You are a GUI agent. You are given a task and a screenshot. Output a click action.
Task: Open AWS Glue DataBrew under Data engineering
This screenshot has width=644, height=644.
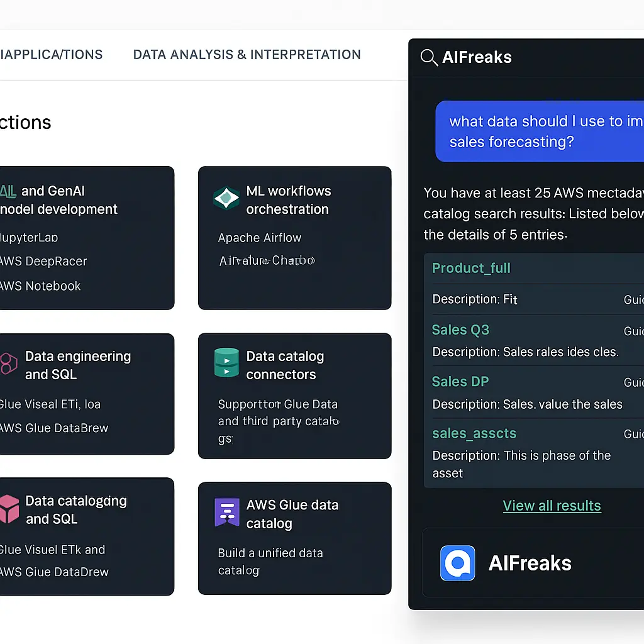tap(54, 428)
